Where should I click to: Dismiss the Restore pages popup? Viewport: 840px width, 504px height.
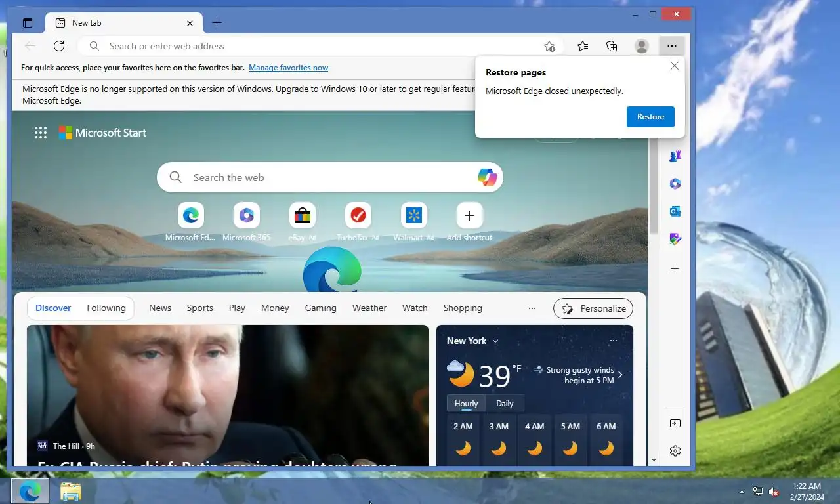[674, 66]
